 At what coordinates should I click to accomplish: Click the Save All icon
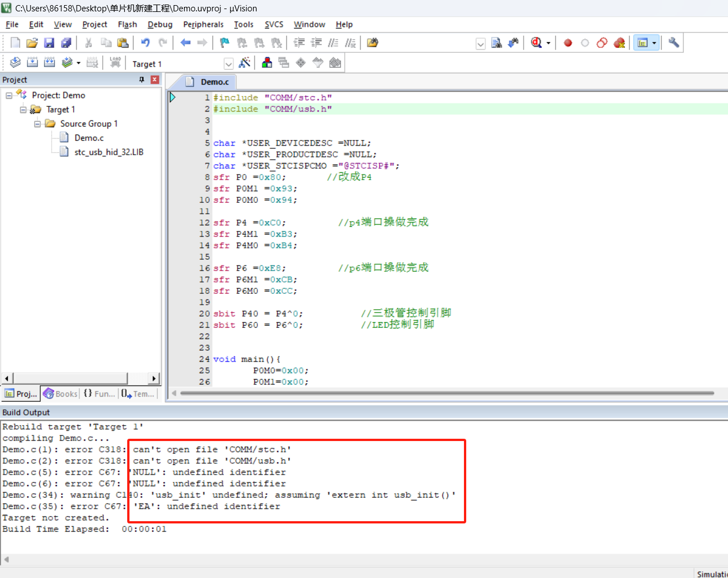click(x=66, y=43)
